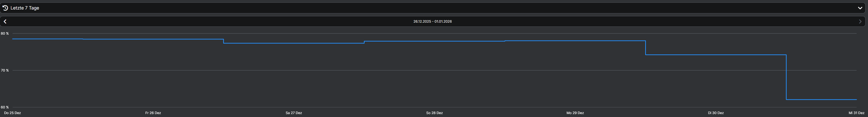Screen dimensions: 868x117
Task: Select the "Mi 31 Dez" date label
Action: [x=856, y=113]
